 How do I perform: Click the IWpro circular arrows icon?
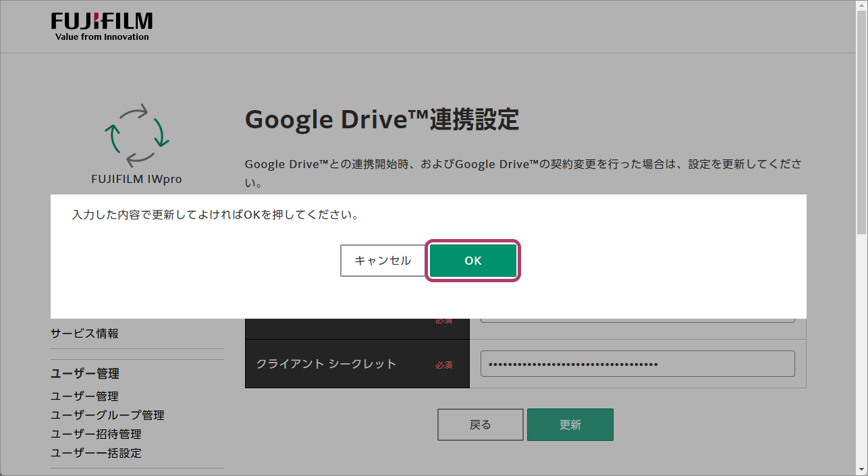(136, 134)
